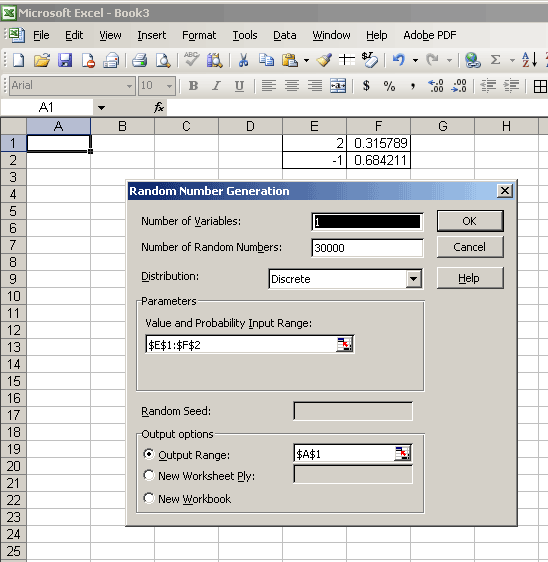Image resolution: width=548 pixels, height=562 pixels.
Task: Click the Save floppy disk icon
Action: point(65,60)
